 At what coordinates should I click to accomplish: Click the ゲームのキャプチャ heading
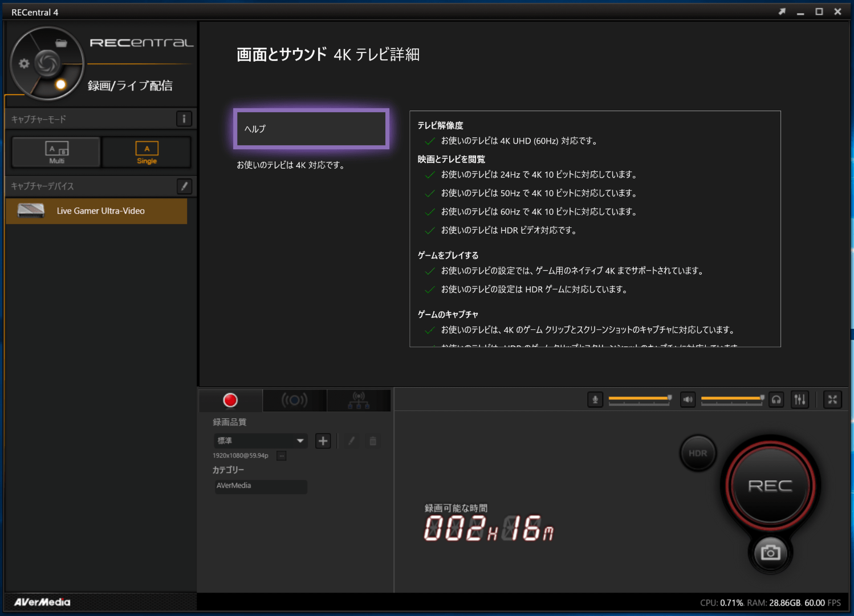(448, 315)
